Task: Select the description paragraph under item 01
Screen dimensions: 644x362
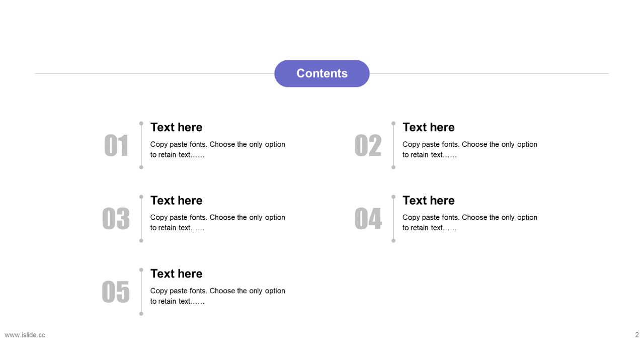Action: point(218,149)
